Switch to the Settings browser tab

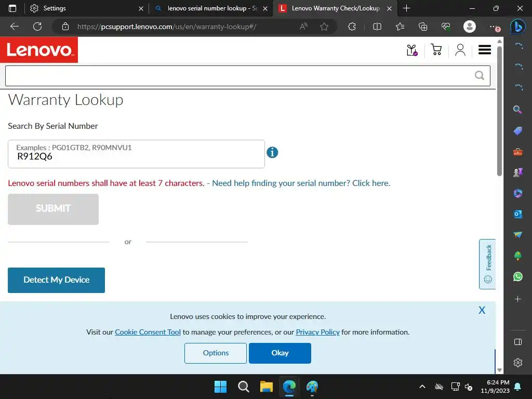pyautogui.click(x=86, y=8)
